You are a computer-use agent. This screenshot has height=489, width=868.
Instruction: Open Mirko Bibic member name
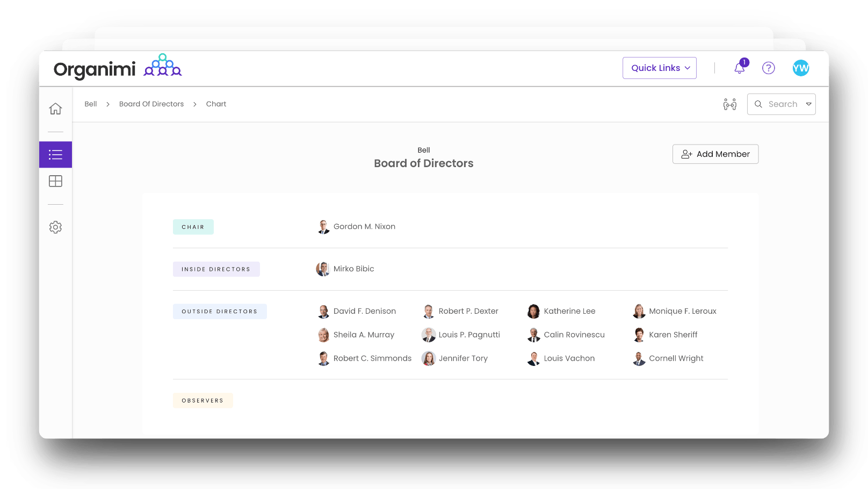point(354,269)
